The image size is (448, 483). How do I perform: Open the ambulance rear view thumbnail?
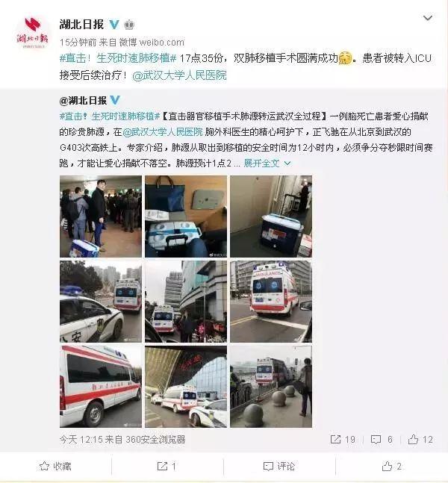[271, 302]
